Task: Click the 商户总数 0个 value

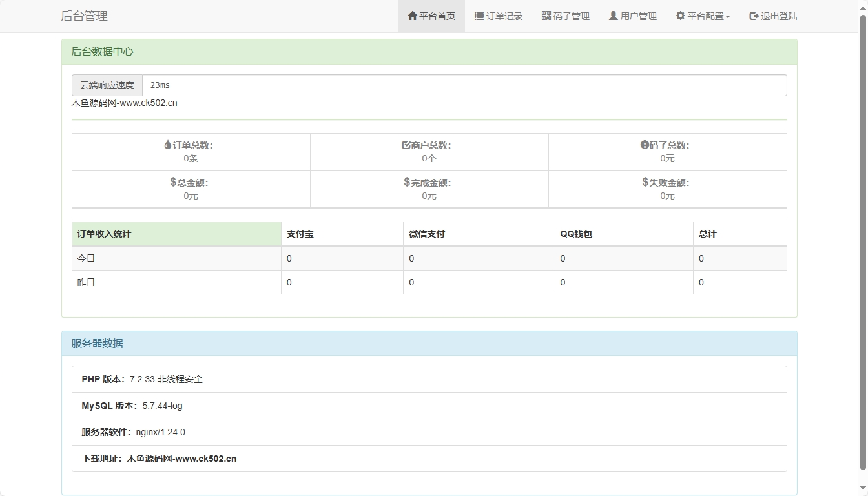Action: click(x=429, y=158)
